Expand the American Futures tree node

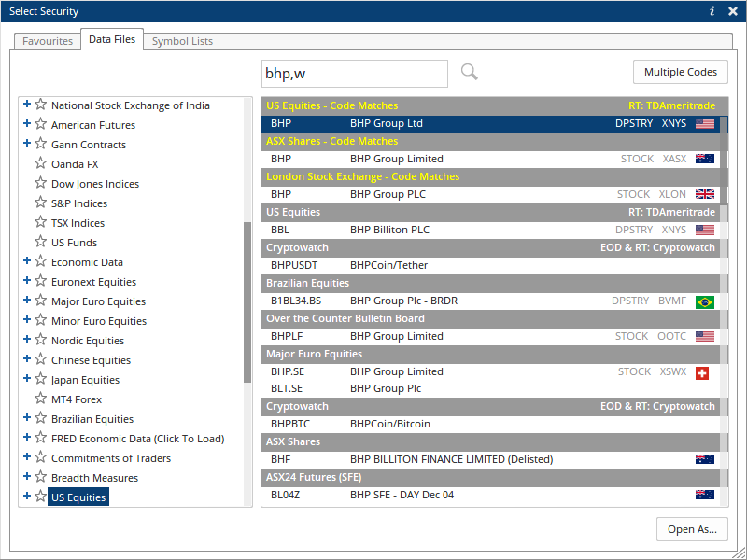pyautogui.click(x=27, y=124)
